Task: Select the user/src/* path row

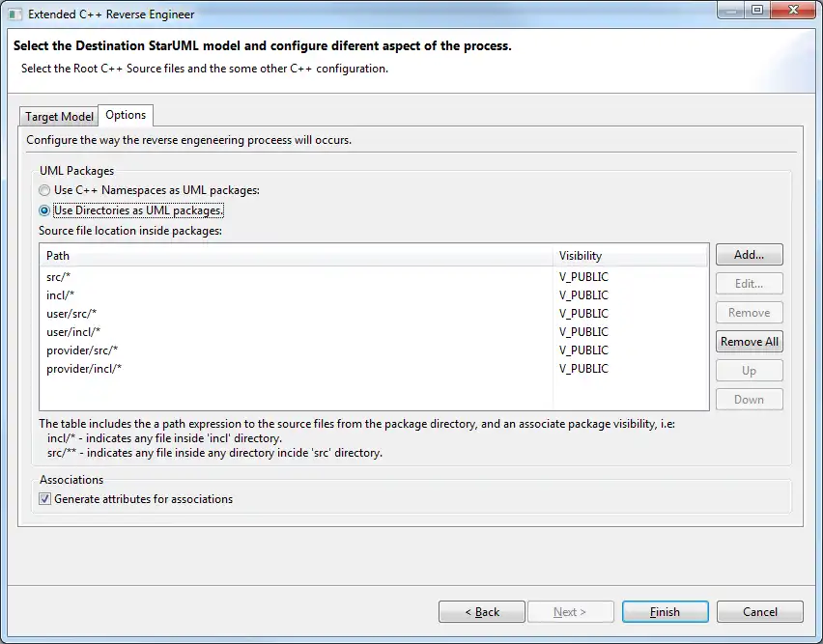Action: (x=374, y=314)
